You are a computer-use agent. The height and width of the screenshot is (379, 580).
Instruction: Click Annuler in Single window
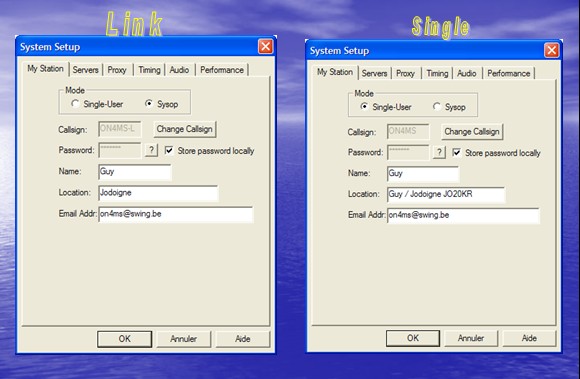(471, 338)
